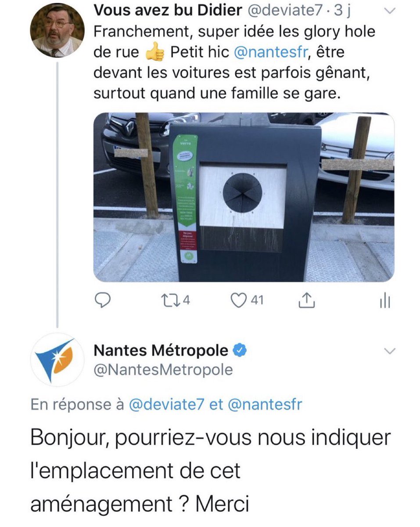This screenshot has width=420, height=527.
Task: Like the tweet with heart icon
Action: pyautogui.click(x=247, y=300)
